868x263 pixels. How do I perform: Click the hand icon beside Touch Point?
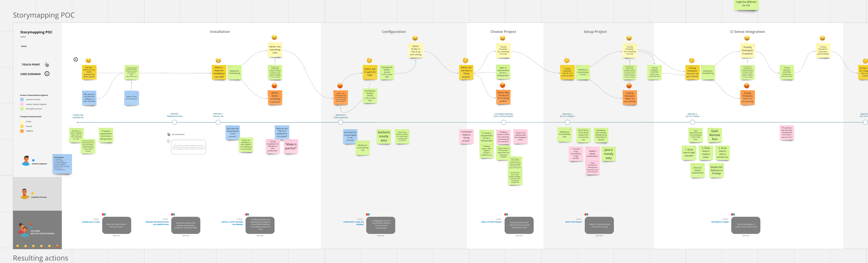pyautogui.click(x=47, y=64)
